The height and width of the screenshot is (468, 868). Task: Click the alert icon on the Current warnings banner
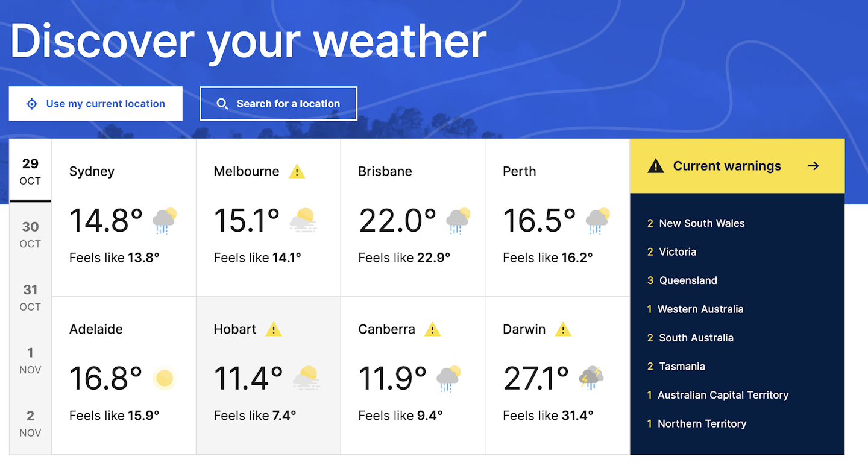pos(656,165)
